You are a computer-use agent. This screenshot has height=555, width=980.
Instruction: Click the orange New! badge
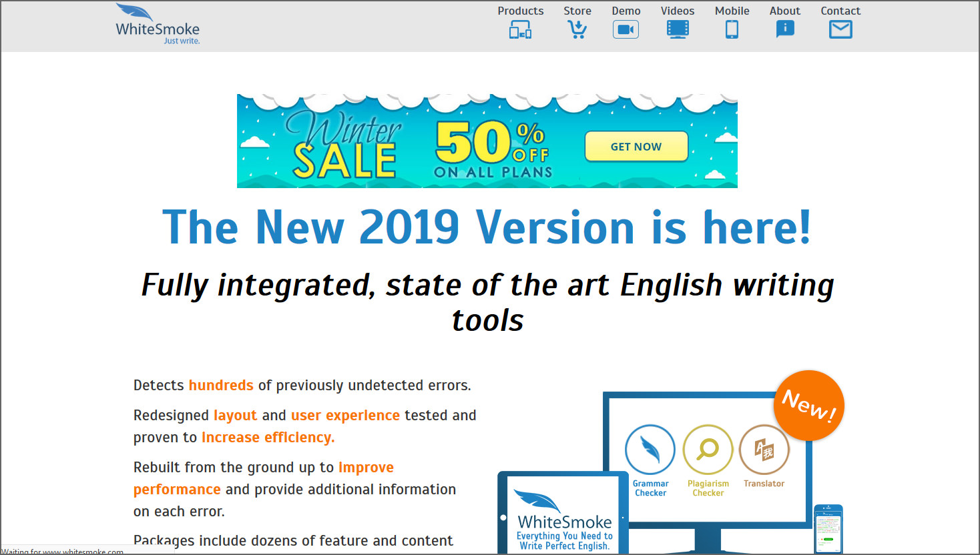[x=809, y=406]
